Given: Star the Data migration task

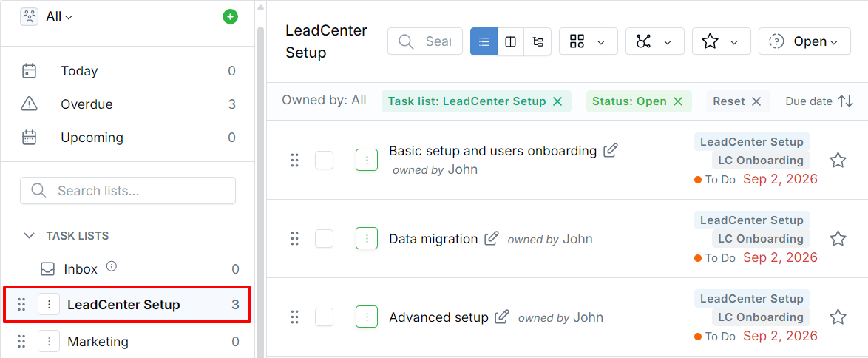Looking at the screenshot, I should [838, 239].
